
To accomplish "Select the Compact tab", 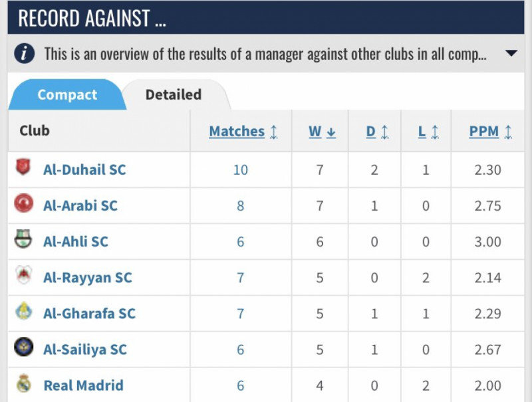I will (x=67, y=94).
